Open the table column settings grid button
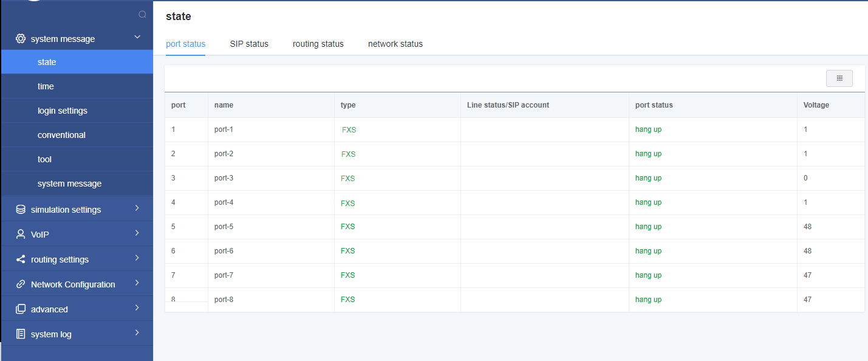The height and width of the screenshot is (361, 868). pos(839,78)
